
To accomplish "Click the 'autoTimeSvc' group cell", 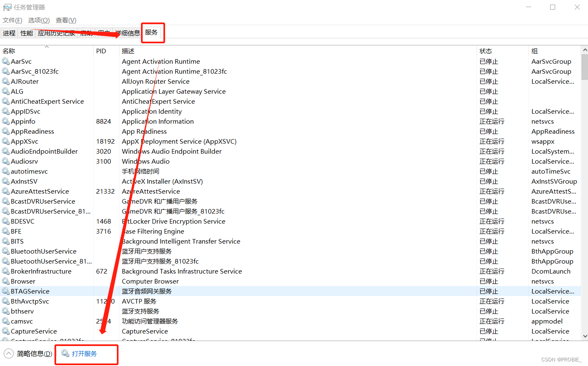I will click(551, 171).
